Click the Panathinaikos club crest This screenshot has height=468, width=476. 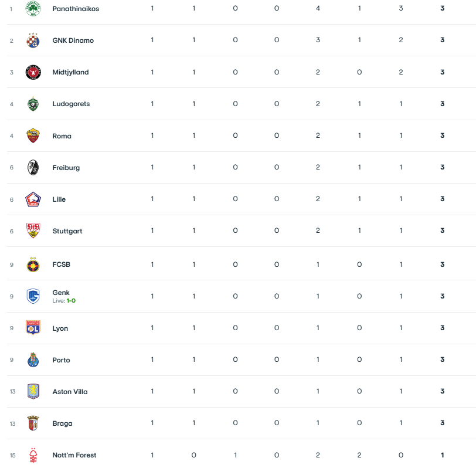(x=33, y=9)
